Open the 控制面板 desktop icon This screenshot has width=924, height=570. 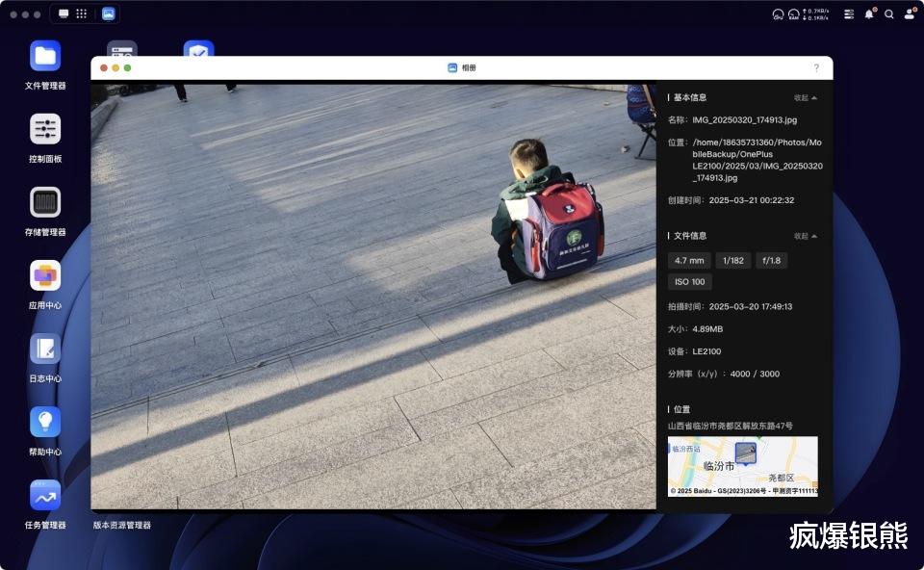[x=45, y=129]
